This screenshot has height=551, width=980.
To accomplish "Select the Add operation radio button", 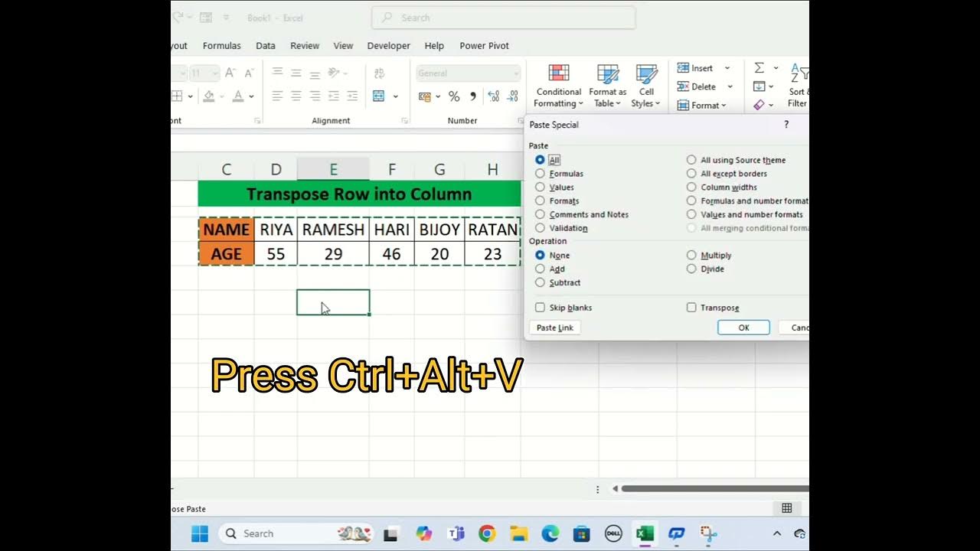I will (x=540, y=269).
